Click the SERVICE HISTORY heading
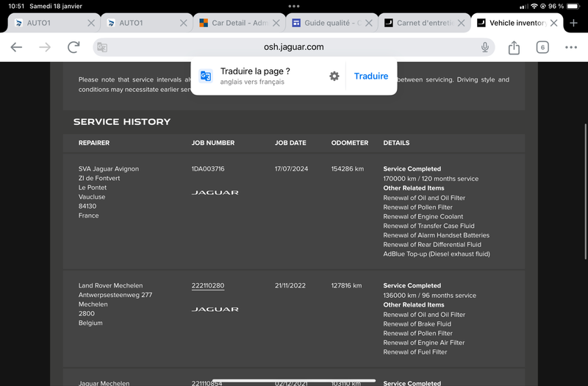The height and width of the screenshot is (386, 588). [122, 121]
